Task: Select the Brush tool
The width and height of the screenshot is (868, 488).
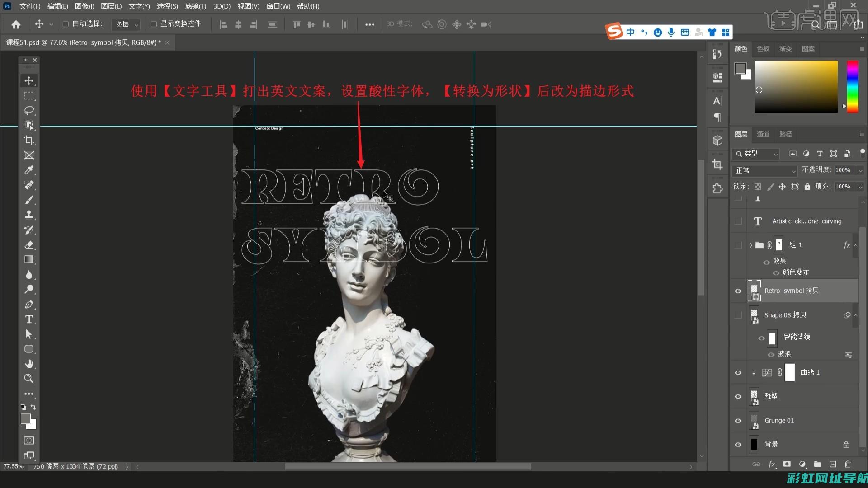Action: pos(29,200)
